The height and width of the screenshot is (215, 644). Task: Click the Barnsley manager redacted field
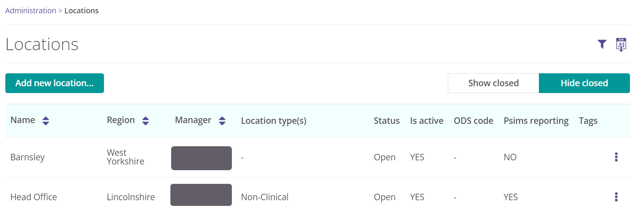(x=202, y=158)
